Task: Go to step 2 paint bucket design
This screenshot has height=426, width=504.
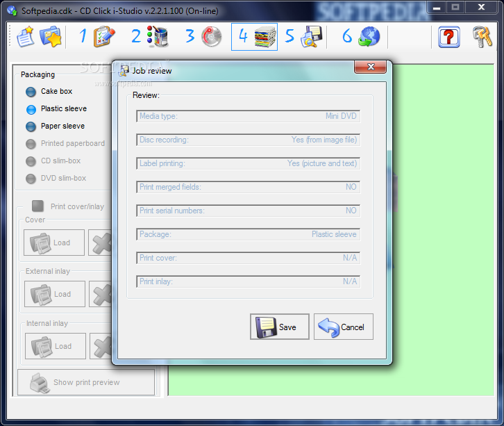Action: (150, 36)
